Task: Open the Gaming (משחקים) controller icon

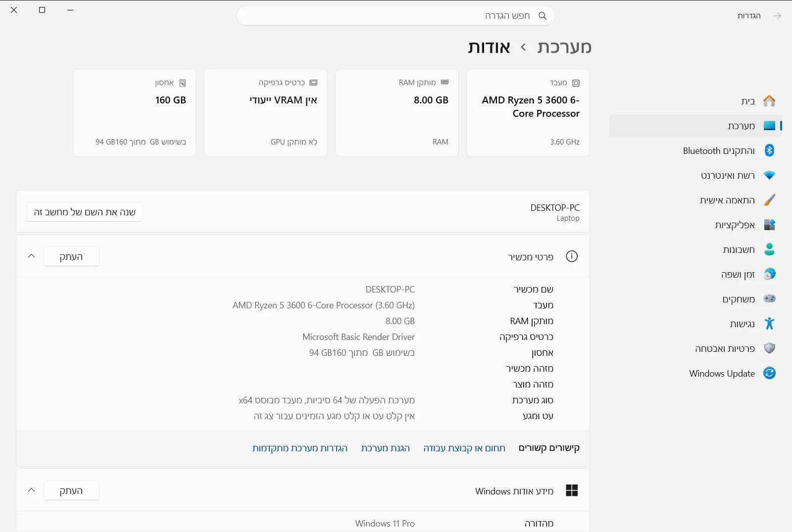Action: [769, 299]
